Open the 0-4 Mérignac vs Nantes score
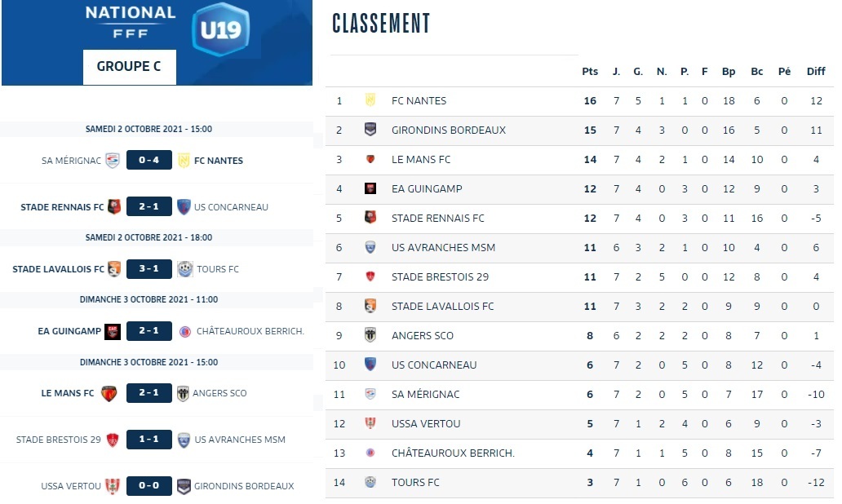 (x=148, y=161)
